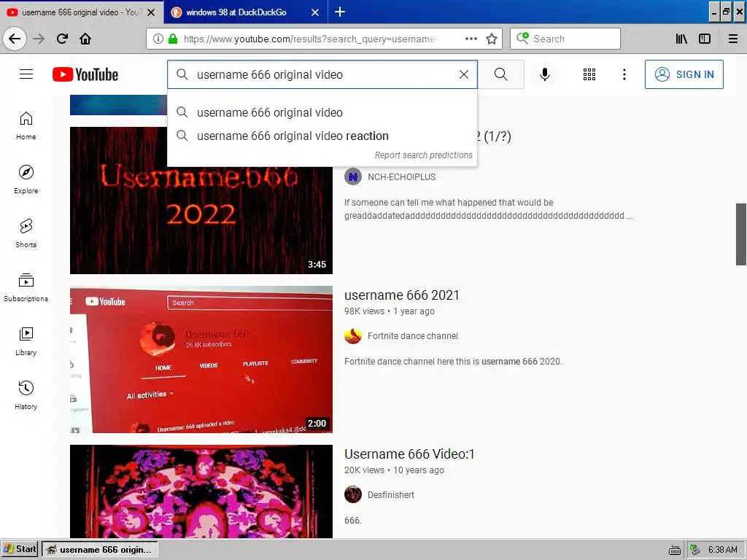The width and height of the screenshot is (747, 560).
Task: Click the SIGN IN button
Action: (x=684, y=74)
